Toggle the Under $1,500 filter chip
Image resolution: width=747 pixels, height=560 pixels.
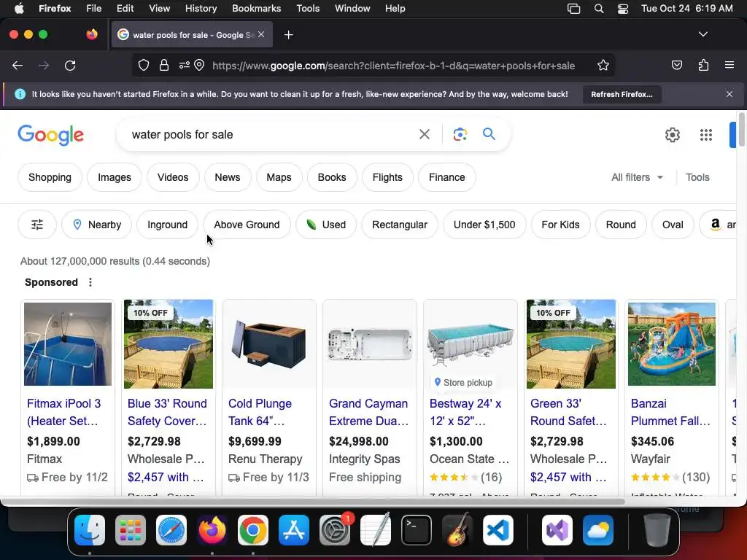tap(484, 225)
